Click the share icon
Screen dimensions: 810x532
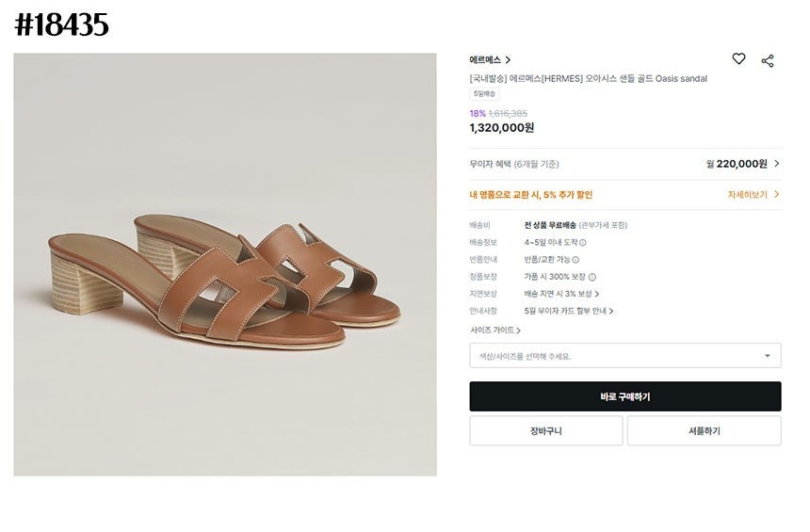(x=768, y=61)
